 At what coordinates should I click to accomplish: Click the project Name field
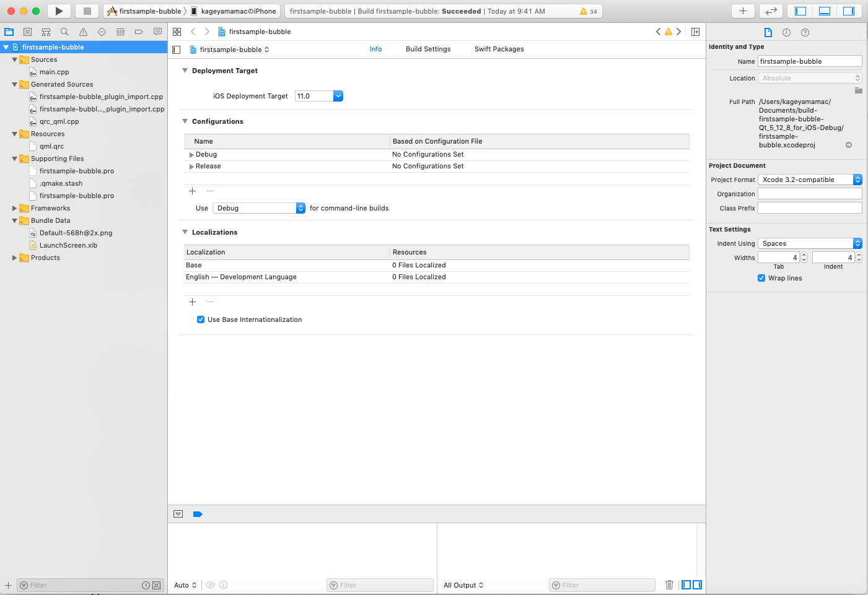[x=810, y=61]
